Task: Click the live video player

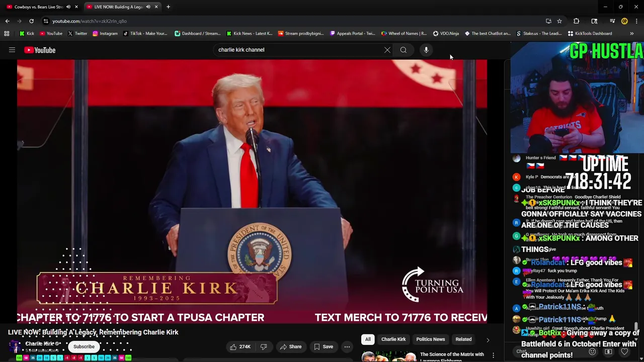Action: 252,191
